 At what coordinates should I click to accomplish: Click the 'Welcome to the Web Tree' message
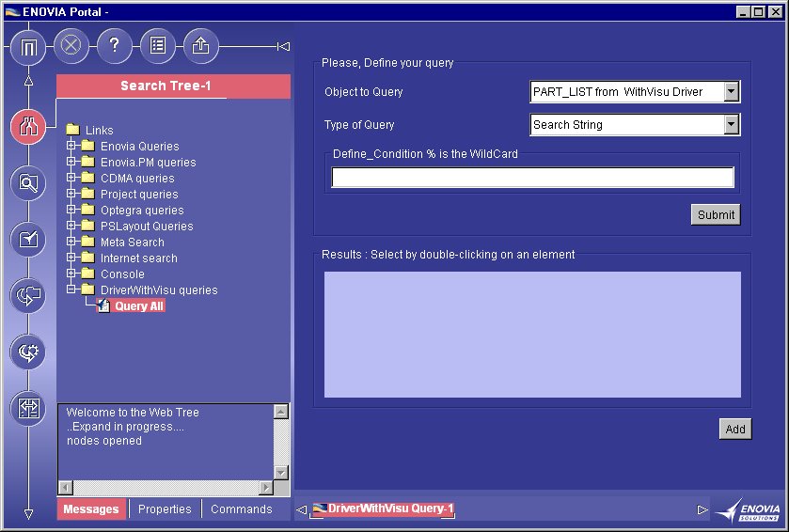click(133, 413)
